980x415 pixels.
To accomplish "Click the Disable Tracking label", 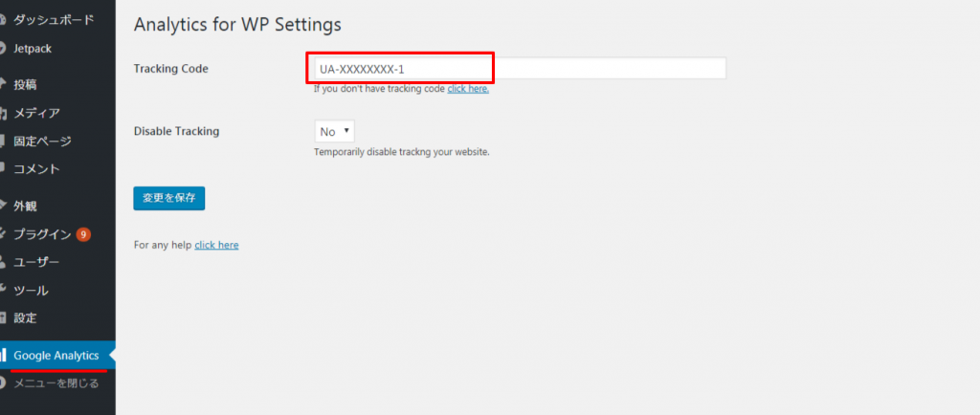I will (x=176, y=132).
